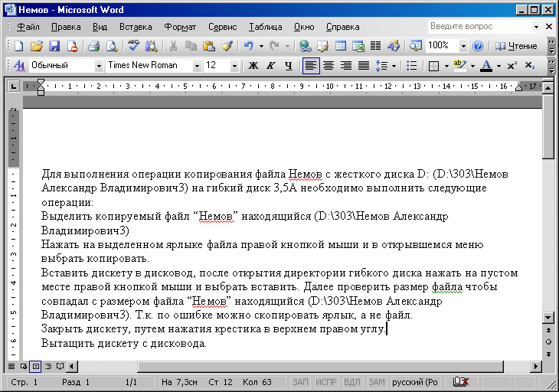Toggle ЗАМ overtype mode indicator
Screen dimensions: 559x392
click(377, 382)
